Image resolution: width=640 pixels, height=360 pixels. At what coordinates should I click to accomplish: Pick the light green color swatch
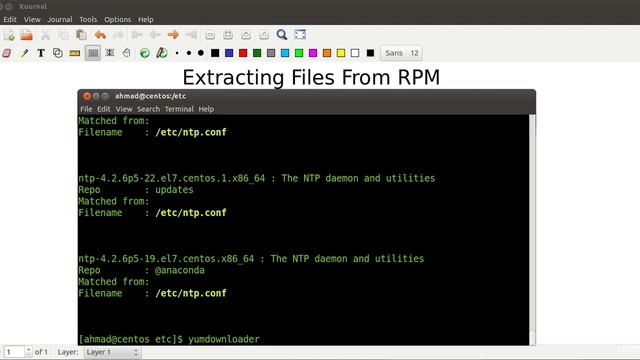click(x=299, y=53)
